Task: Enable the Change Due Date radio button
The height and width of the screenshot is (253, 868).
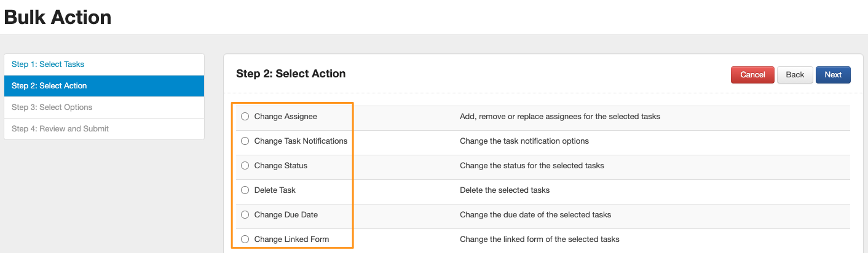Action: click(245, 215)
